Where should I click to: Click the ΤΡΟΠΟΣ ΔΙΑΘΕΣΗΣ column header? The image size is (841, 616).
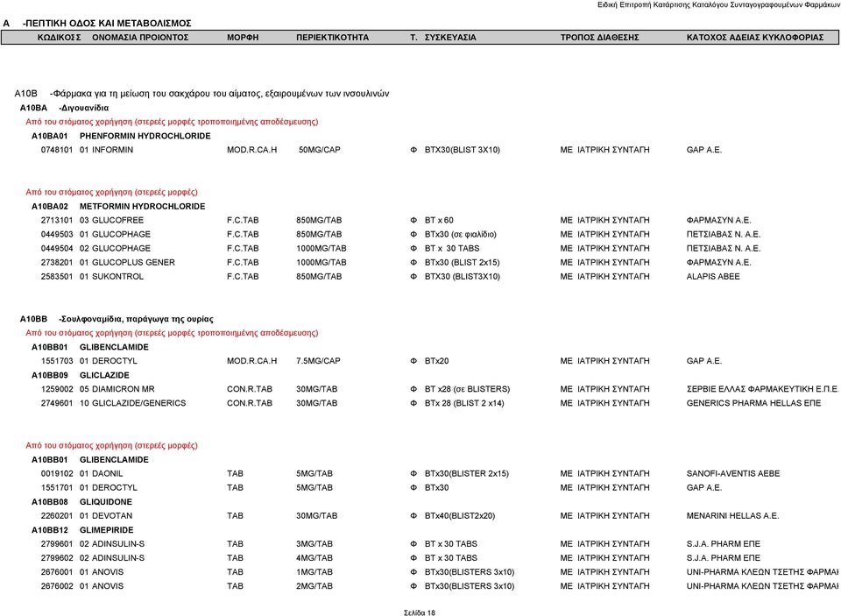599,38
